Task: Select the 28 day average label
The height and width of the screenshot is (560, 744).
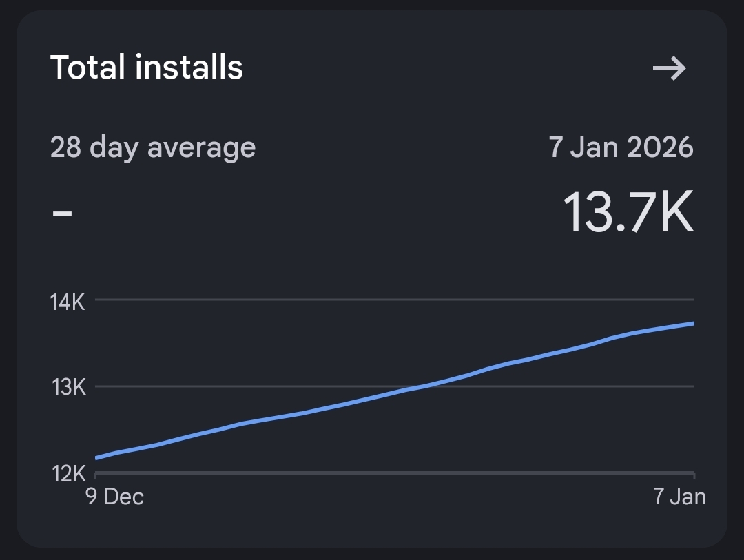Action: [x=153, y=147]
